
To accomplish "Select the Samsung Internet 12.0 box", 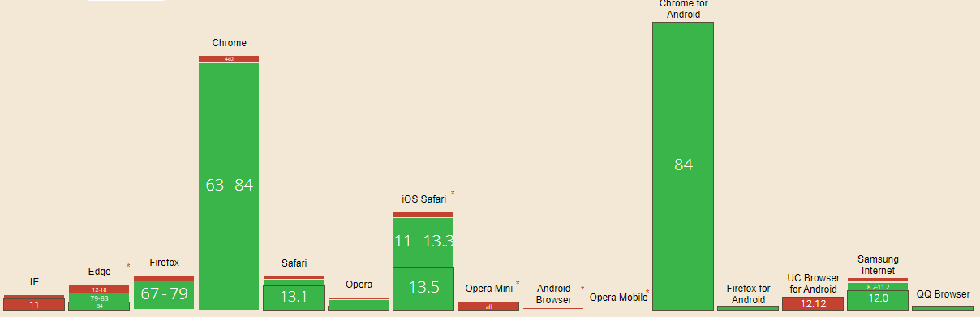I will coord(878,299).
